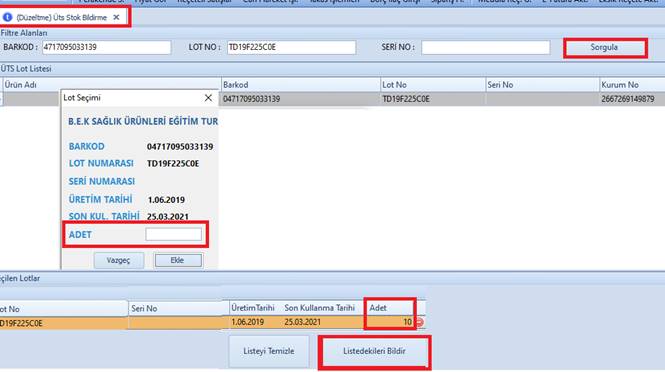Click the LOT NO filter input field
This screenshot has height=372, width=665.
tap(291, 47)
